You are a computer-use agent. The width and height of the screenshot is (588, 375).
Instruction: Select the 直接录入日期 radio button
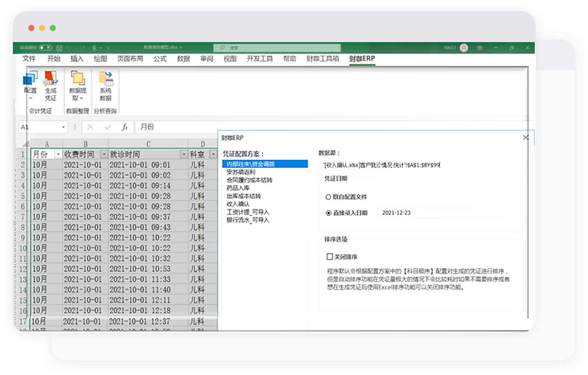328,213
